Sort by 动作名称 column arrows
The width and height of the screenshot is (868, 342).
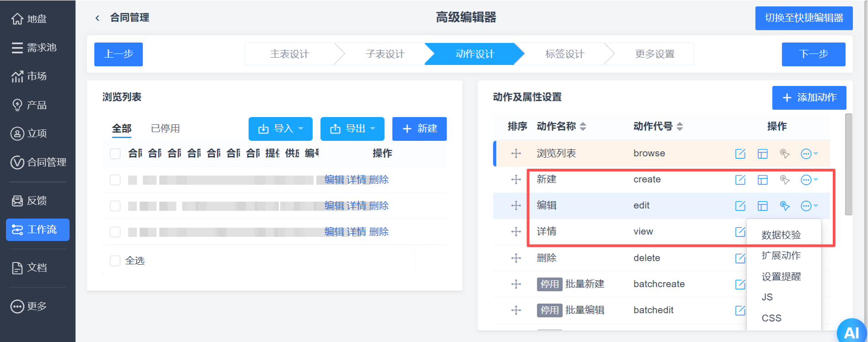(x=583, y=127)
